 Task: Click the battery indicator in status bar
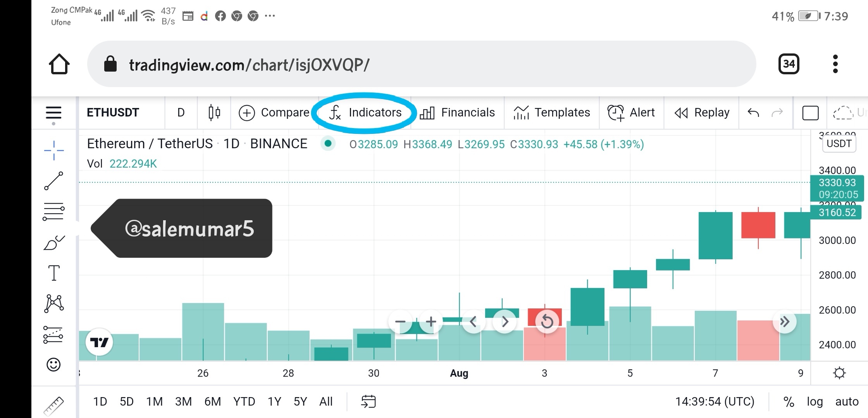[809, 16]
